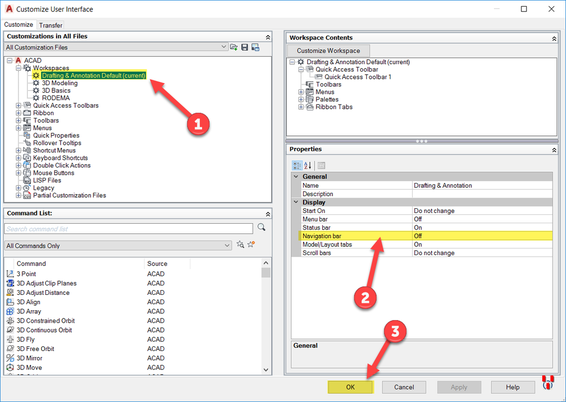The height and width of the screenshot is (402, 566).
Task: Select categorized view icon in Properties
Action: pyautogui.click(x=297, y=165)
